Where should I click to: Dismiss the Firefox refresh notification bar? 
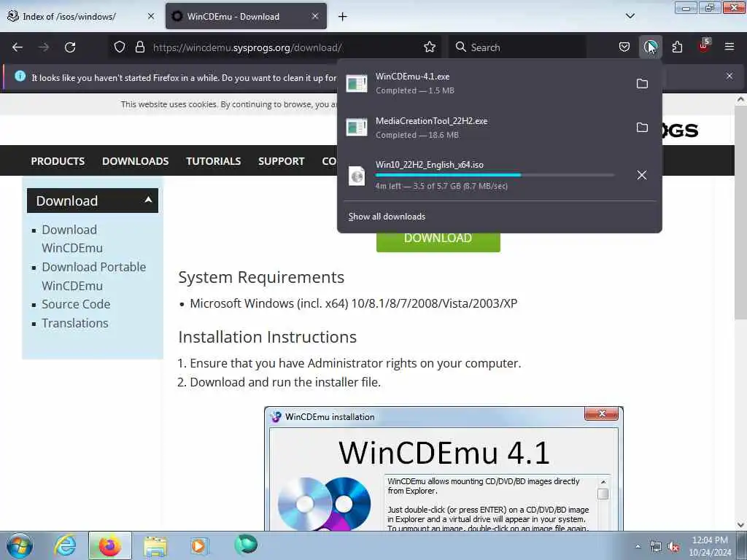(729, 76)
